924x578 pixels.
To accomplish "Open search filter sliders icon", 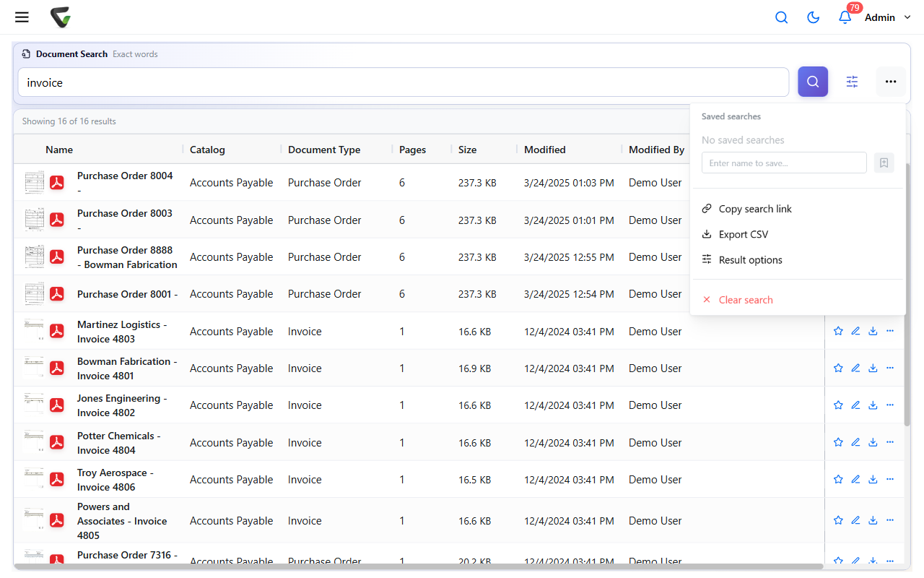I will click(x=852, y=82).
